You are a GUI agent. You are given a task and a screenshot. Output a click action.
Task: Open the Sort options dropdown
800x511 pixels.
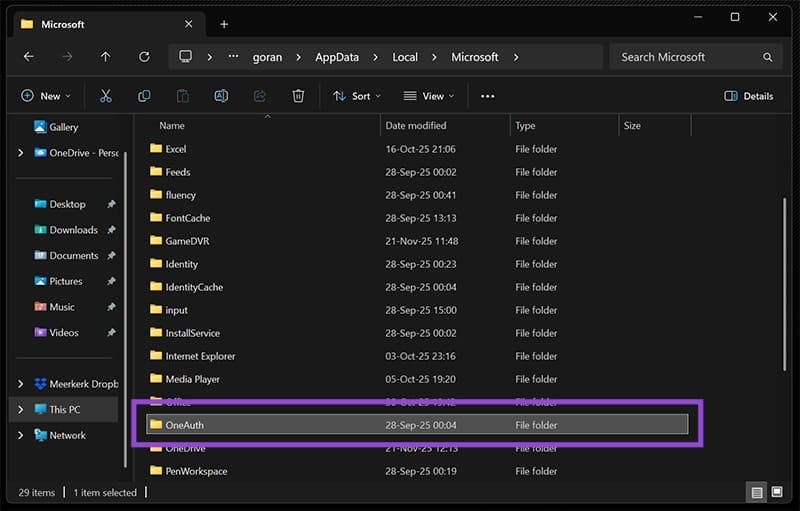pos(357,96)
